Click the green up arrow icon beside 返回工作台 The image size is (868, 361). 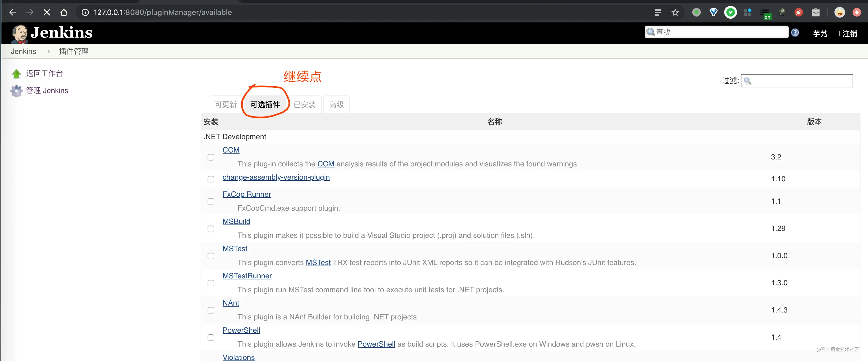point(16,74)
